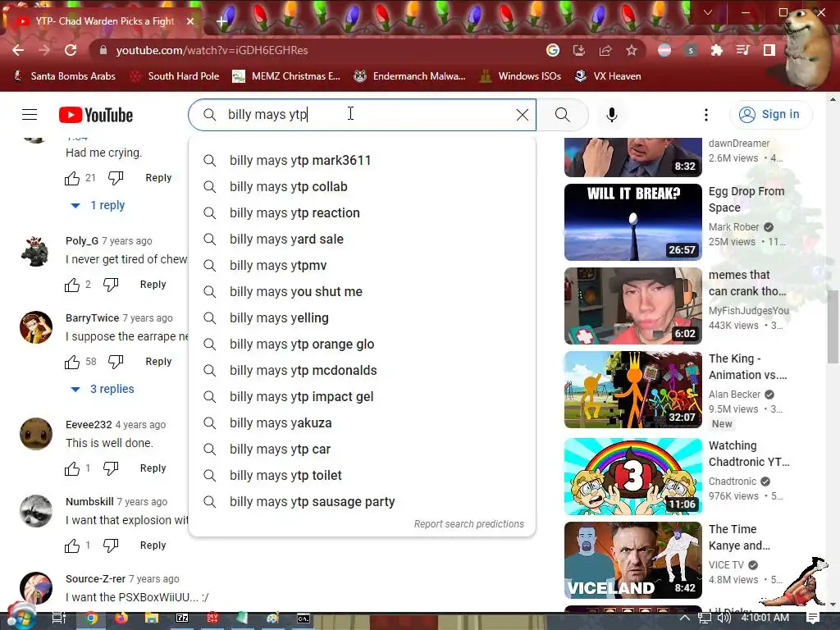This screenshot has width=840, height=630.
Task: Choose suggestion billy mays ytp mark3611
Action: click(x=362, y=160)
